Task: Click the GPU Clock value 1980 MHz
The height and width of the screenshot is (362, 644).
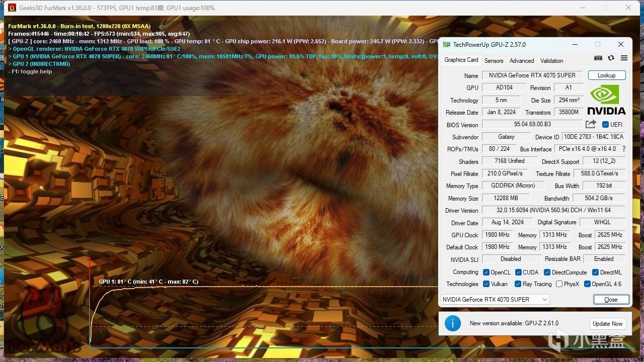Action: point(498,235)
